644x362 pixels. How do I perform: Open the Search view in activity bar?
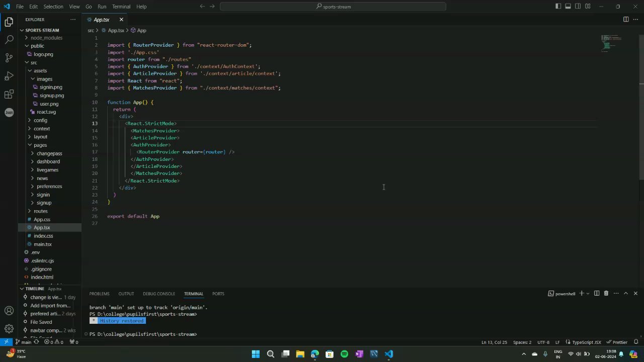[9, 39]
